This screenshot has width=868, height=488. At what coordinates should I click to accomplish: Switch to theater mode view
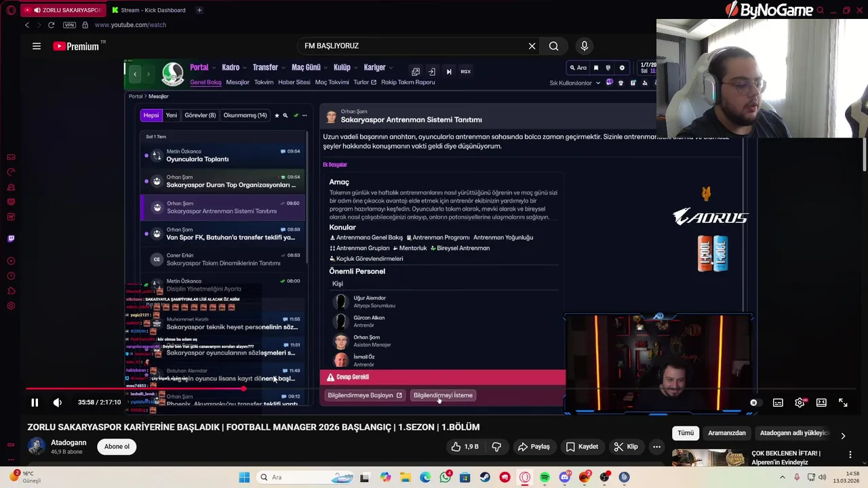click(821, 403)
